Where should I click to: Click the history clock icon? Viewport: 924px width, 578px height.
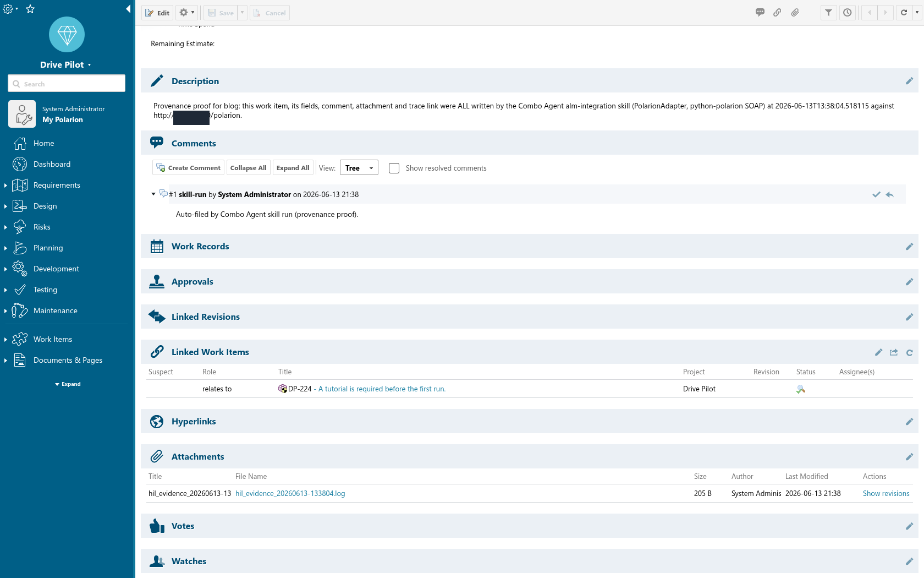[x=848, y=13]
